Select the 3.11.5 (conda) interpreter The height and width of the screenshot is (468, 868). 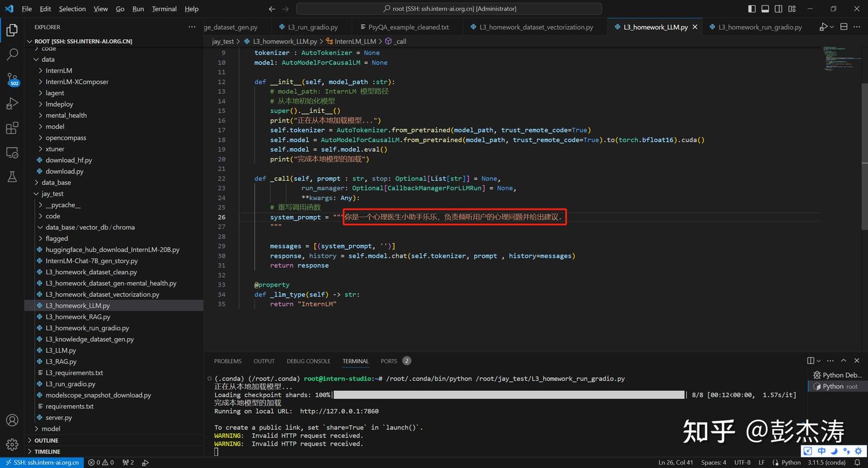[825, 463]
